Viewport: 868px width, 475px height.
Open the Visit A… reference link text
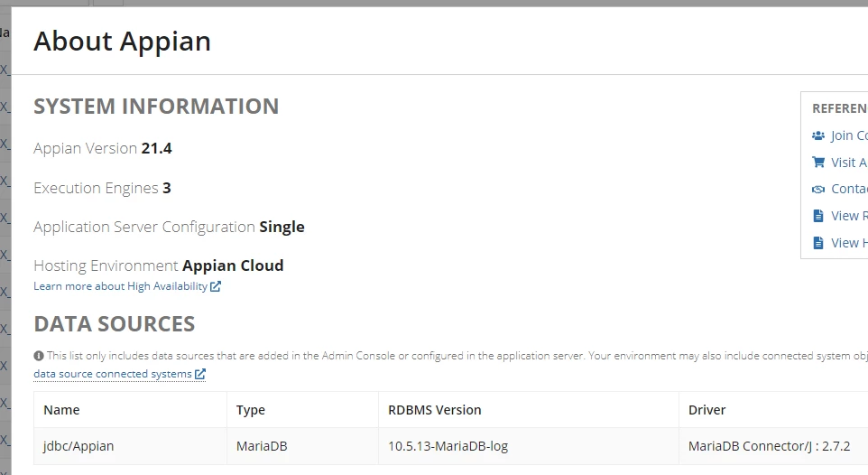pos(849,162)
